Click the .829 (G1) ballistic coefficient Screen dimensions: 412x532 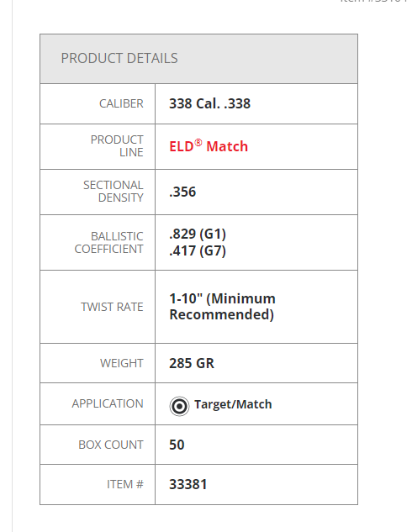click(198, 234)
